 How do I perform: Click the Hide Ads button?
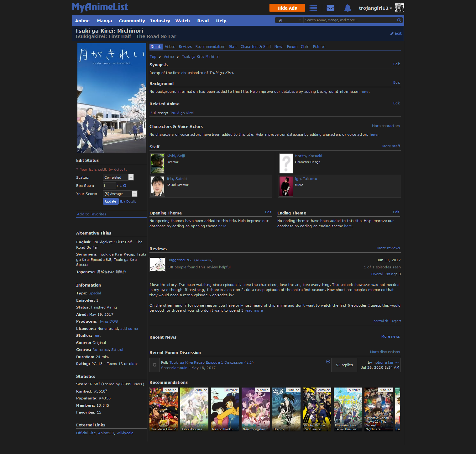287,8
